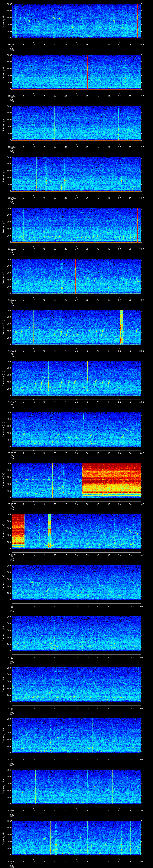Click the 11:00 end time label
This screenshot has height=868, width=153.
click(x=141, y=504)
